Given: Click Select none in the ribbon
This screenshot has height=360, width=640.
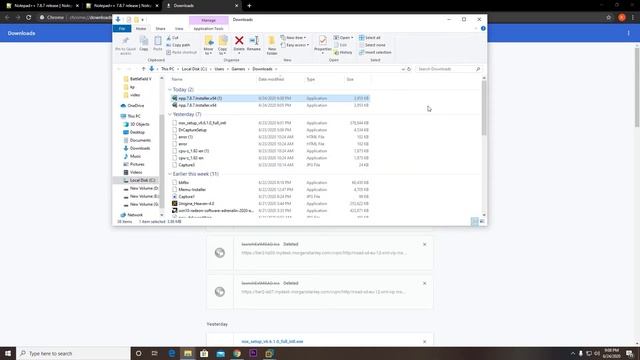Looking at the screenshot, I should coord(372,45).
